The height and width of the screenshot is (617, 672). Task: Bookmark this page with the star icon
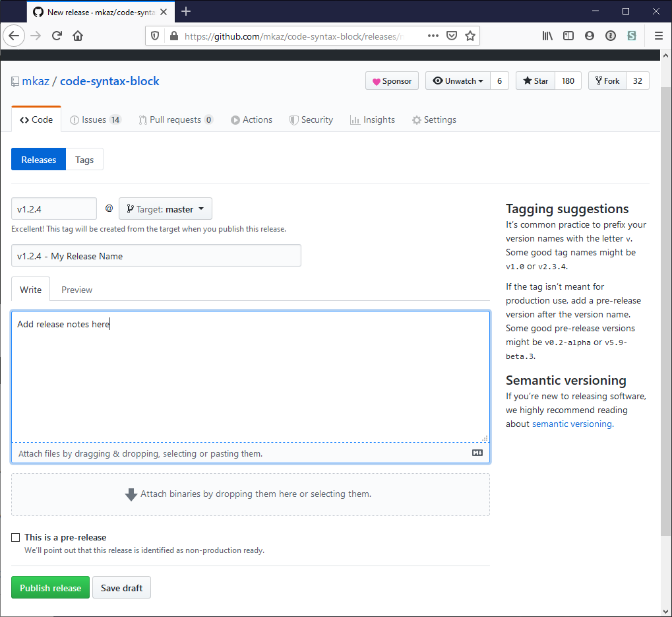(470, 36)
